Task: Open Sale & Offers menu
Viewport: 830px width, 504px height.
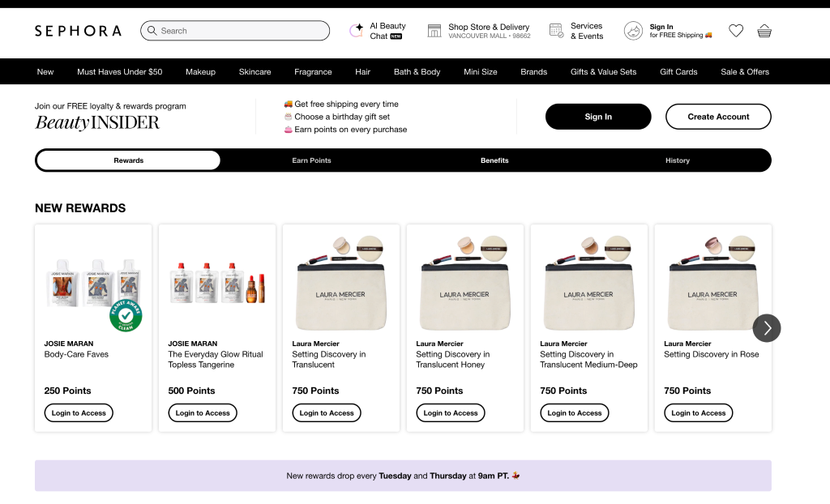Action: click(745, 71)
